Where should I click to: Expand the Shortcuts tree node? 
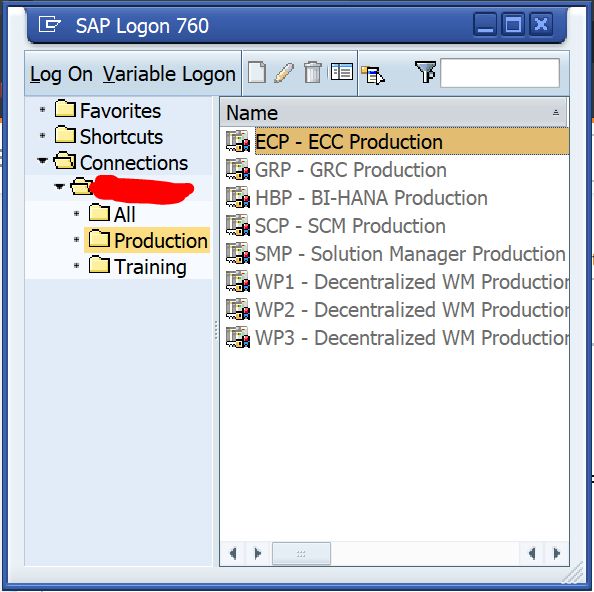[42, 136]
